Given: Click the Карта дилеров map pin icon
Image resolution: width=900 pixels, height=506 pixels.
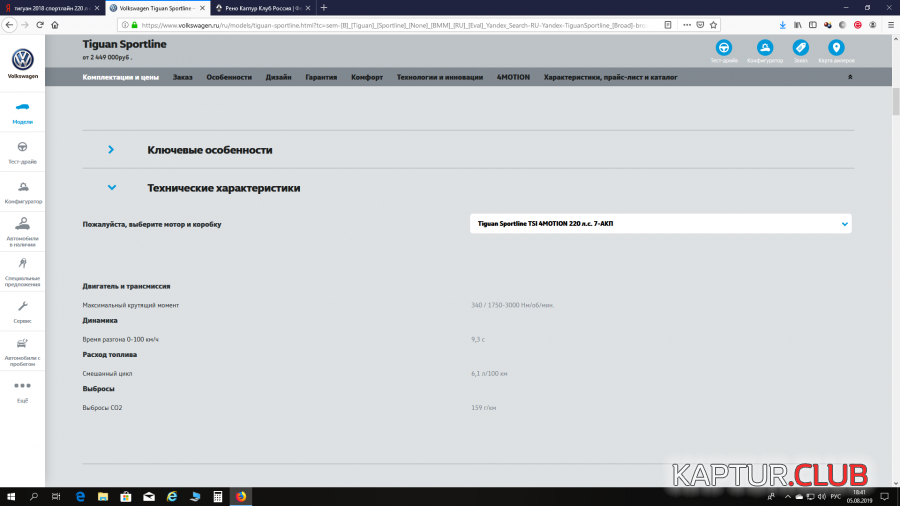Looking at the screenshot, I should click(836, 47).
